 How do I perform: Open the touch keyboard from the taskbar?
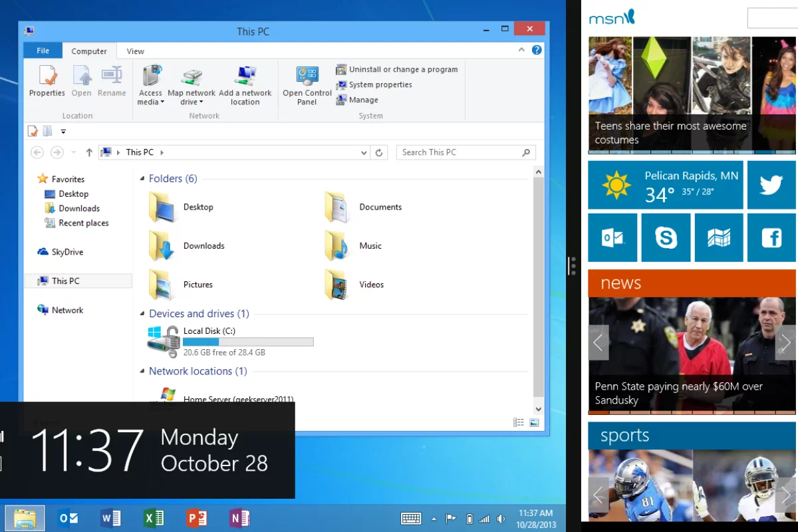pyautogui.click(x=411, y=518)
